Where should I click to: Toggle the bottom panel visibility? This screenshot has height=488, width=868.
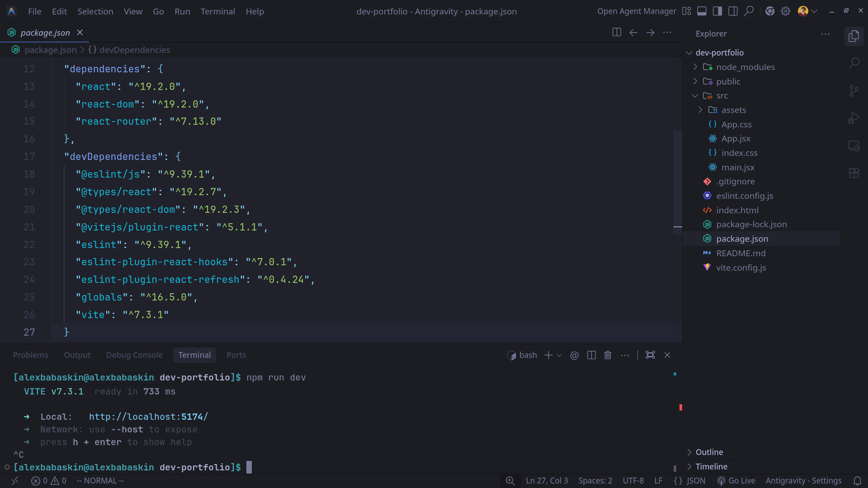(x=702, y=11)
